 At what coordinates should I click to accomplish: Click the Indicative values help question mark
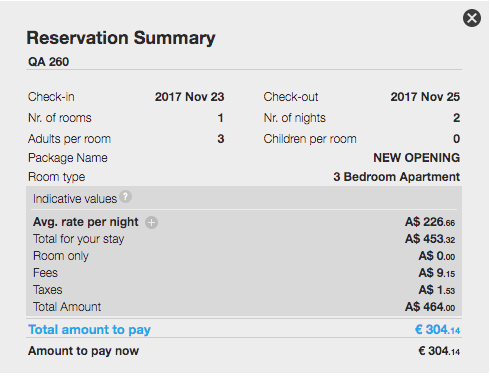point(126,197)
